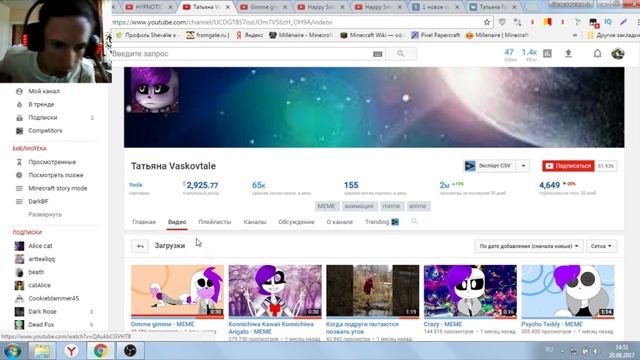This screenshot has height=360, width=640.
Task: Open File Explorer from the taskbar
Action: [42, 351]
